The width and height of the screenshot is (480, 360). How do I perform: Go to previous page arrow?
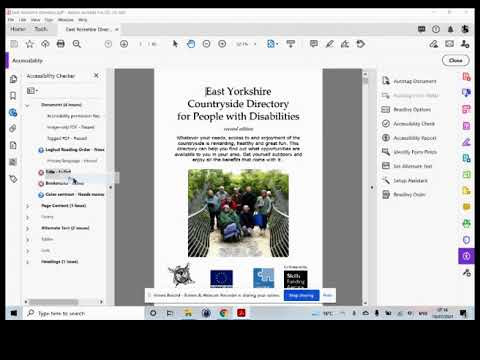point(108,44)
